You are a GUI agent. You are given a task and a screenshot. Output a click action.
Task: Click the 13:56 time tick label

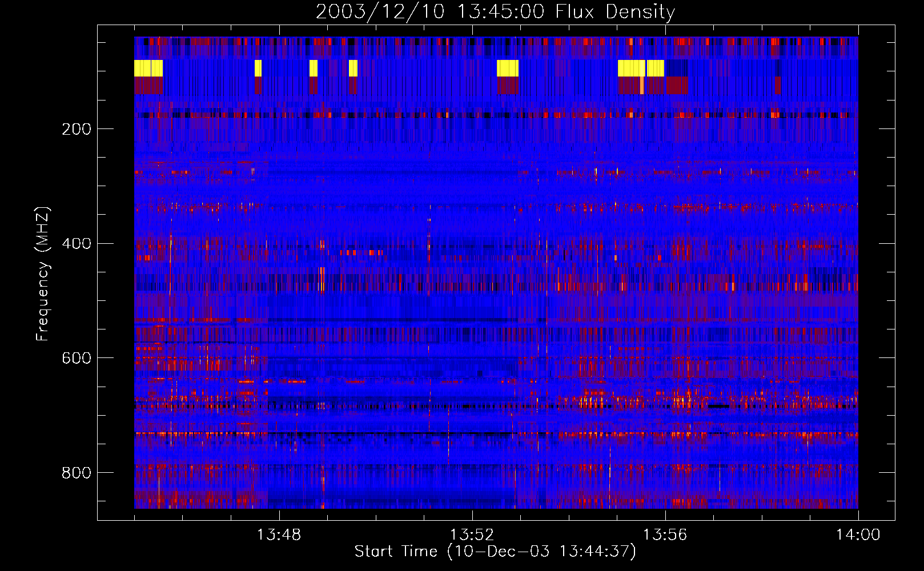(x=665, y=535)
